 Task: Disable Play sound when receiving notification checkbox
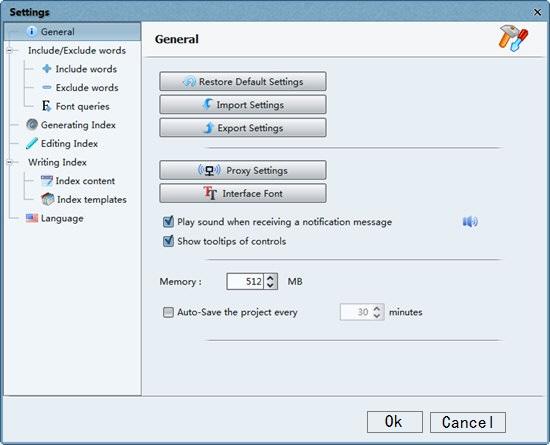(168, 222)
